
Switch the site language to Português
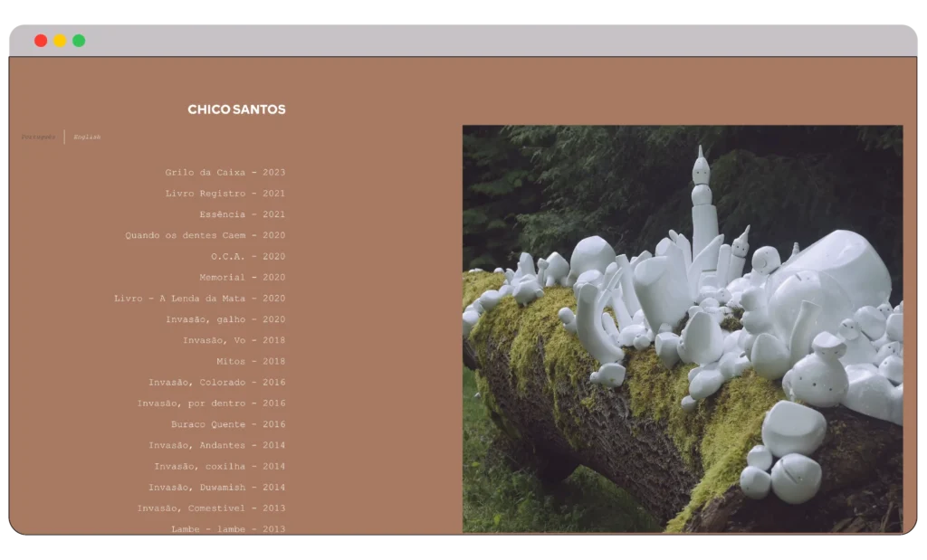[x=38, y=138]
